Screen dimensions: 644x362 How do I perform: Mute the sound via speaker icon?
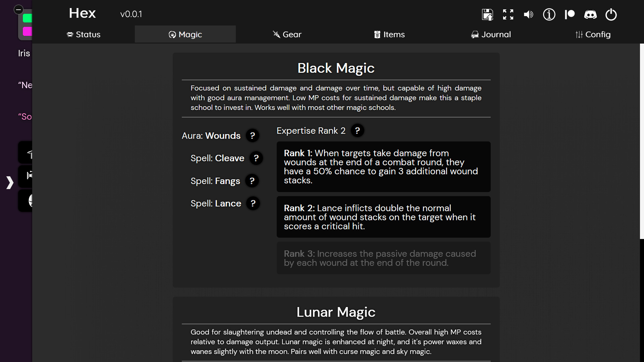(529, 14)
